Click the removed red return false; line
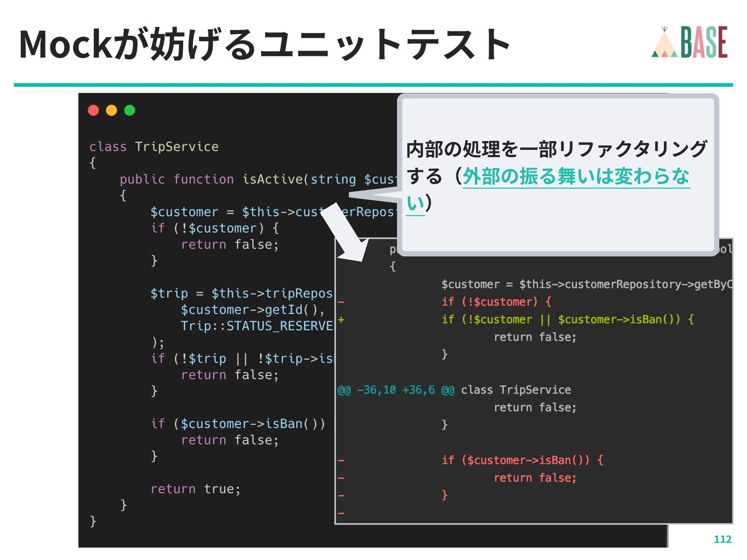The image size is (747, 560). click(x=535, y=478)
